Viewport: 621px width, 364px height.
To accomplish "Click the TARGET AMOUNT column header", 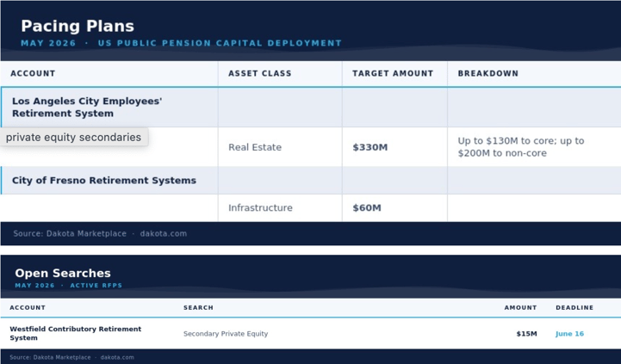I will (393, 73).
